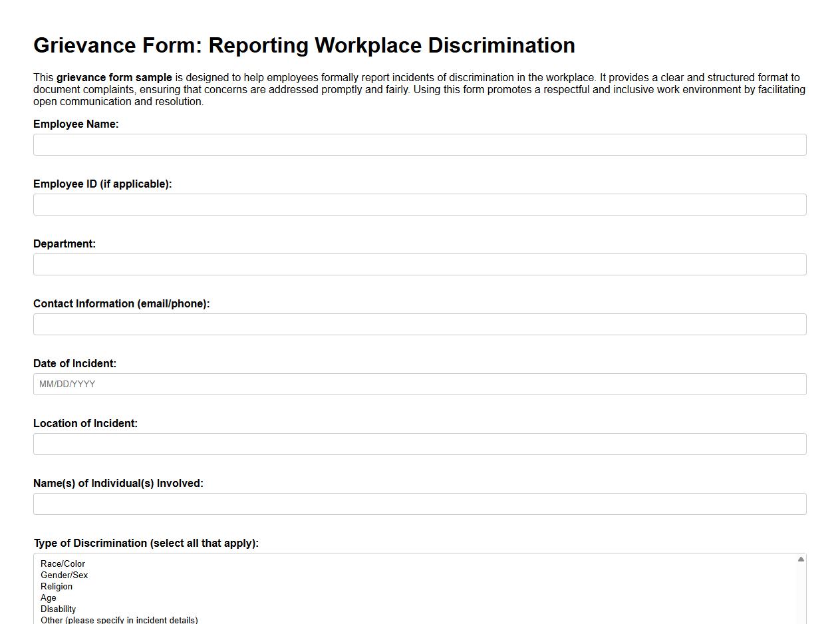Screen dimensions: 840x624
Task: Select the Department input field
Action: [x=419, y=264]
